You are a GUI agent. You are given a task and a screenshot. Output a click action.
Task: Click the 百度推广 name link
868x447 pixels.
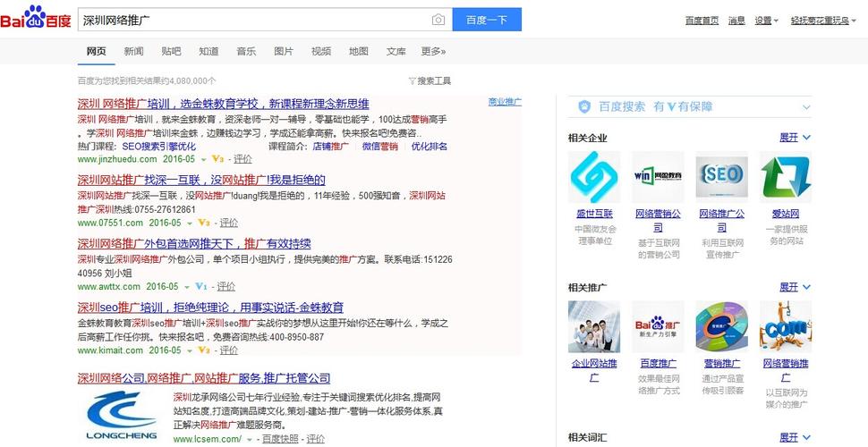(x=658, y=364)
